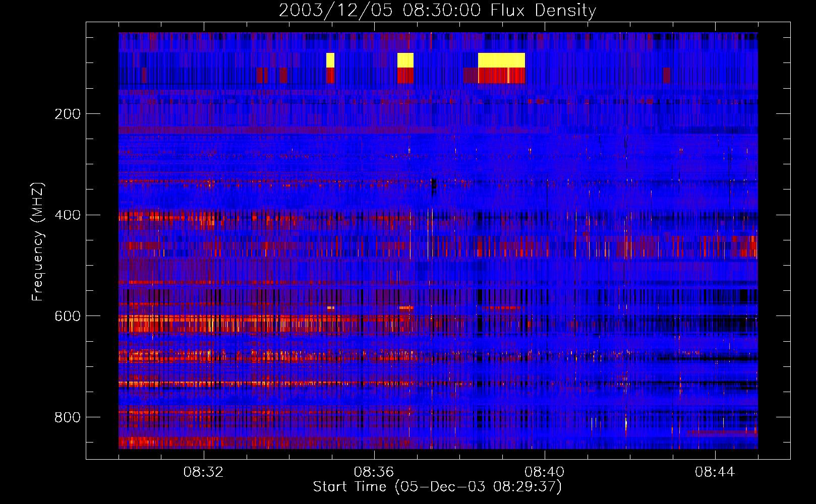Click the 08:32 time tick label
The width and height of the screenshot is (816, 504).
(204, 472)
